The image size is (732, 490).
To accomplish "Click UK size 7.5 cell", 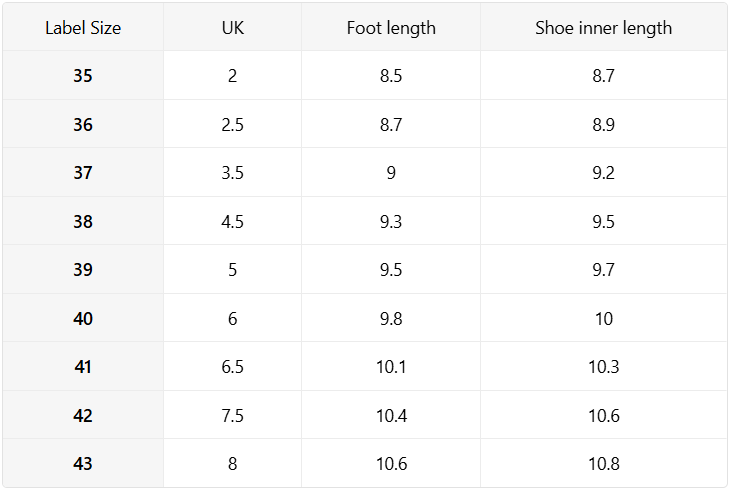I will [232, 415].
